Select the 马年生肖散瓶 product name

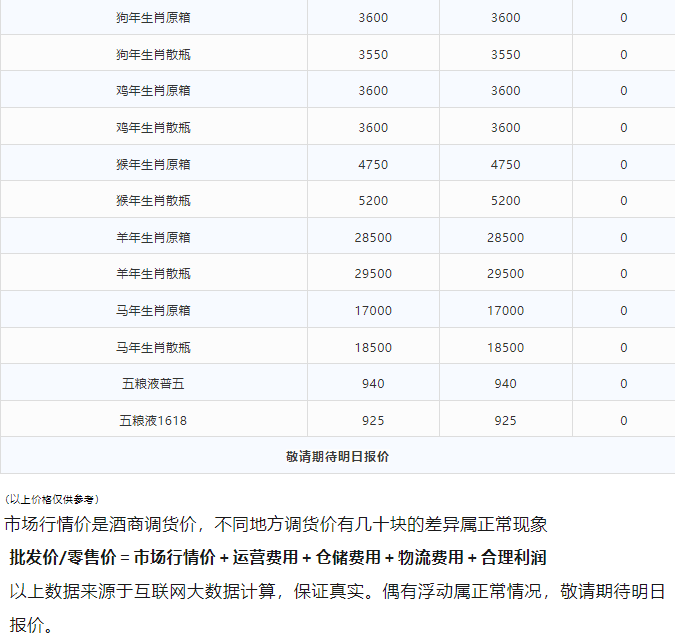(153, 348)
